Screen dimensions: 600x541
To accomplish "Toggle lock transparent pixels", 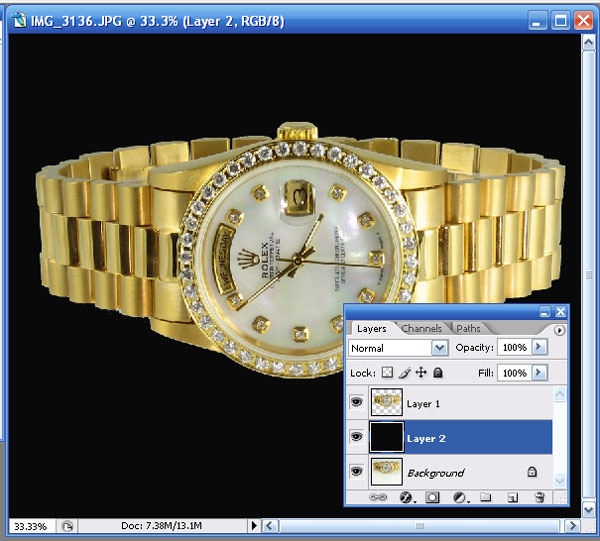I will point(388,372).
